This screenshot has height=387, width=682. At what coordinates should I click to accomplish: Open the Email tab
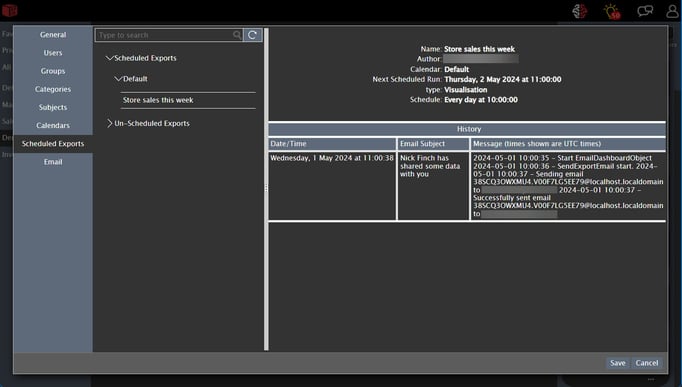coord(53,162)
